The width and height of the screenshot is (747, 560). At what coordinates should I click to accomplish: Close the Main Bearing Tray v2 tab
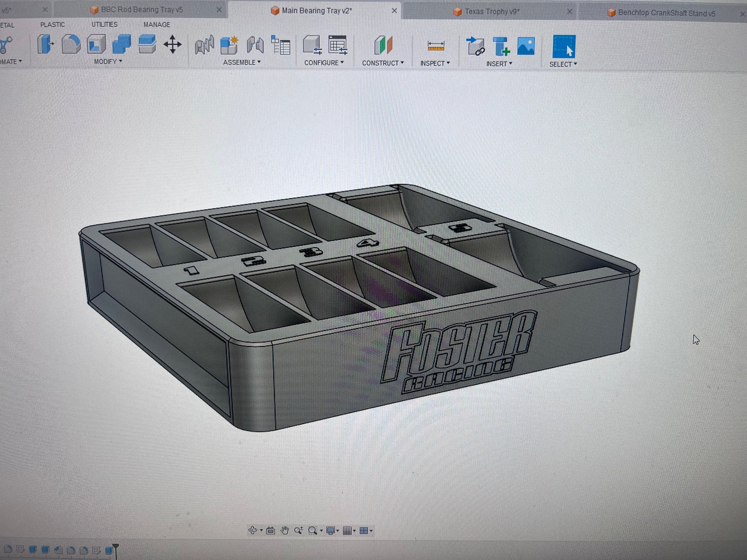(394, 11)
